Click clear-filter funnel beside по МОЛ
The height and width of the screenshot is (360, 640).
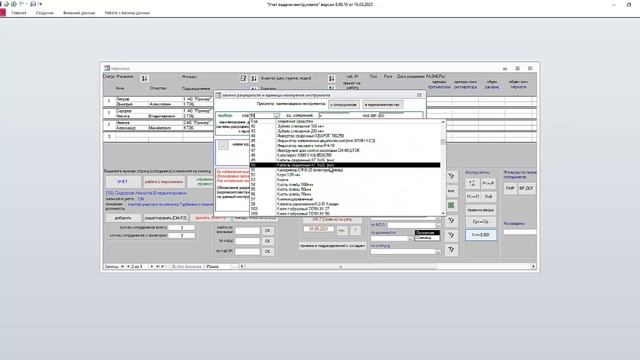(x=451, y=221)
